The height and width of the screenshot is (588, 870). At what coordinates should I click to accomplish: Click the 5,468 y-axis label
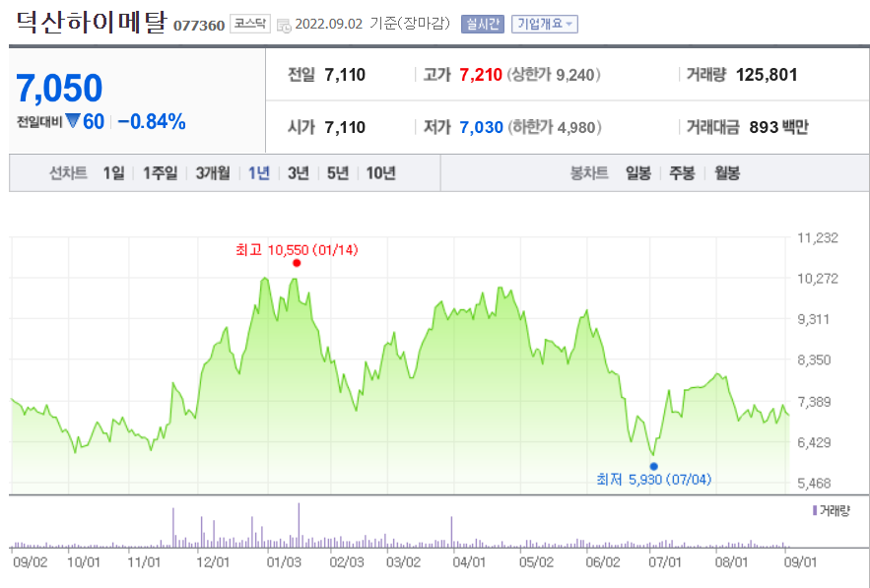point(814,484)
